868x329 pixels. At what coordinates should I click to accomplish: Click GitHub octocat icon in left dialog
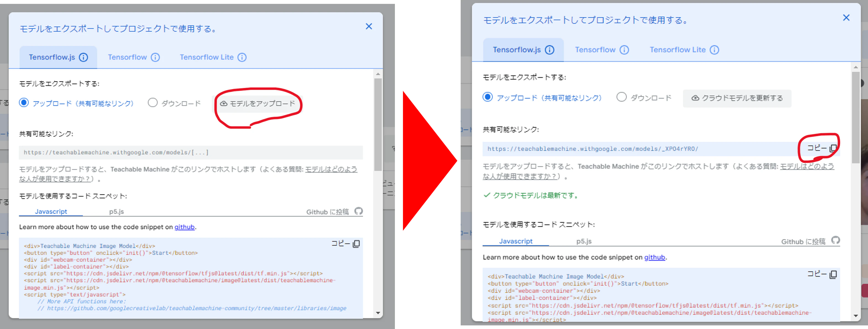(358, 211)
